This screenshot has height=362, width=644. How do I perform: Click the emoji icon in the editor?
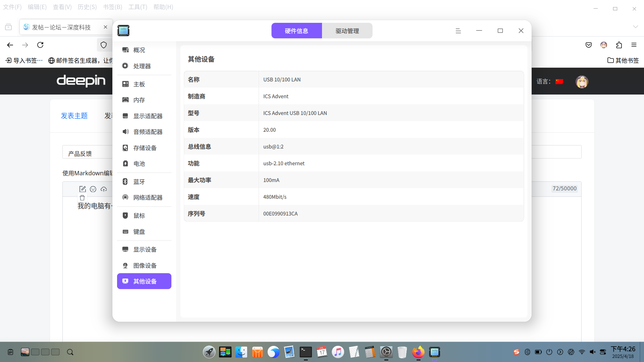click(93, 189)
